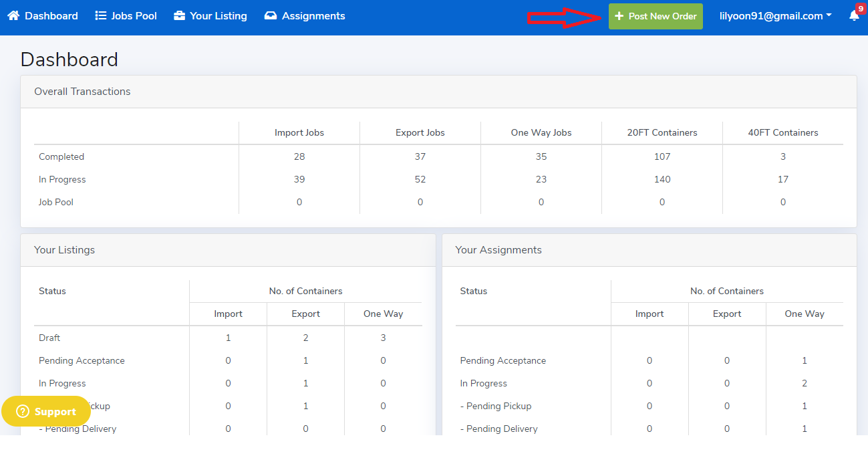
Task: Open the Assignments menu item
Action: pyautogui.click(x=313, y=15)
